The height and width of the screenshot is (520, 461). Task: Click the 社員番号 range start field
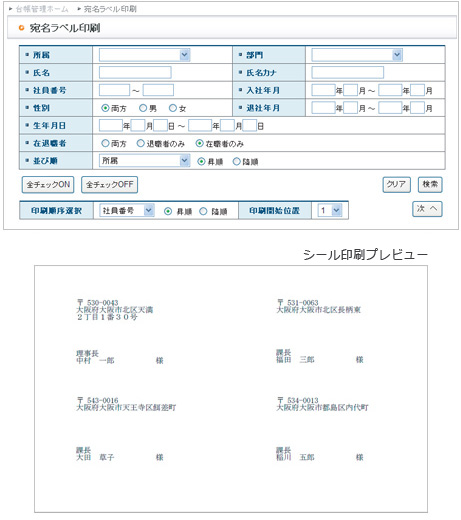point(114,90)
